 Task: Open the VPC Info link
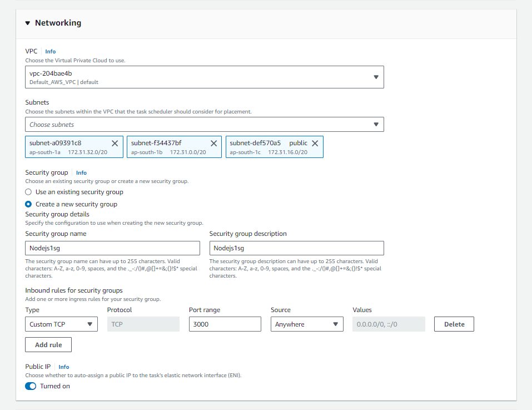(x=50, y=51)
